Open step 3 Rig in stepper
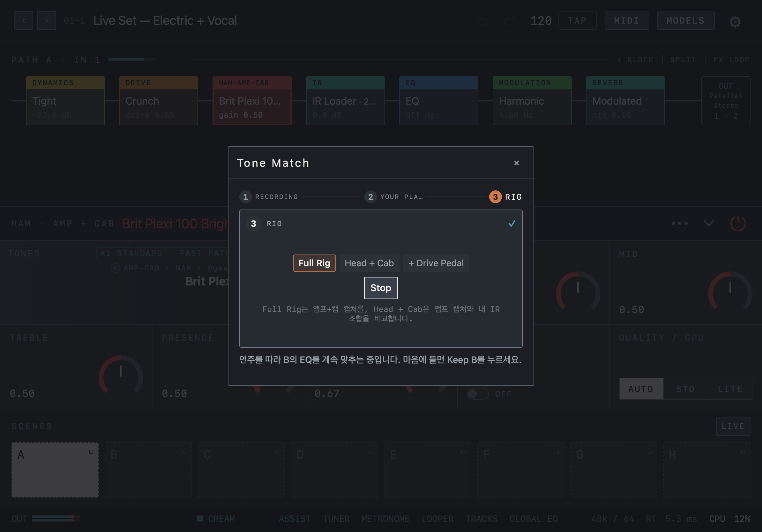The width and height of the screenshot is (762, 532). point(505,197)
